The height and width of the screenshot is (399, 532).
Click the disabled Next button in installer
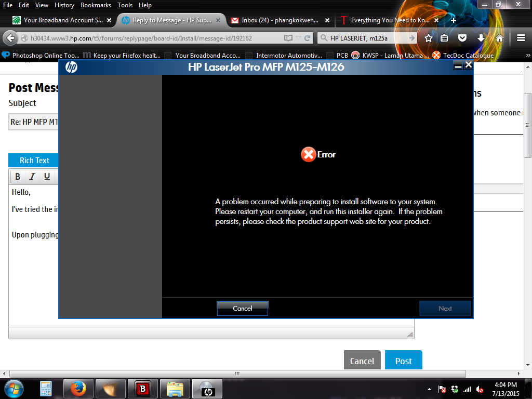[x=445, y=308]
